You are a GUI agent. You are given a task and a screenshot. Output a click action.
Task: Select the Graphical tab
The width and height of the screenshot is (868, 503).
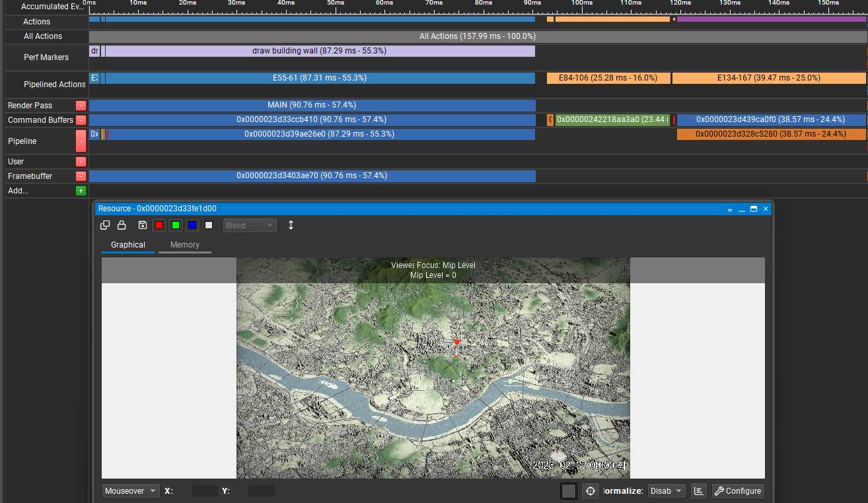pos(128,245)
